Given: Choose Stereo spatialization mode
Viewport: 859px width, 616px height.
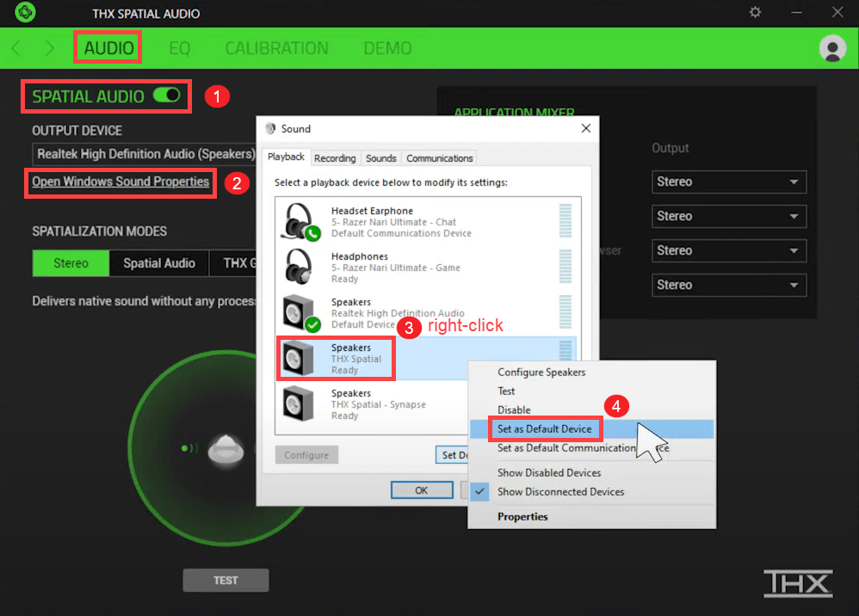Looking at the screenshot, I should coord(71,263).
